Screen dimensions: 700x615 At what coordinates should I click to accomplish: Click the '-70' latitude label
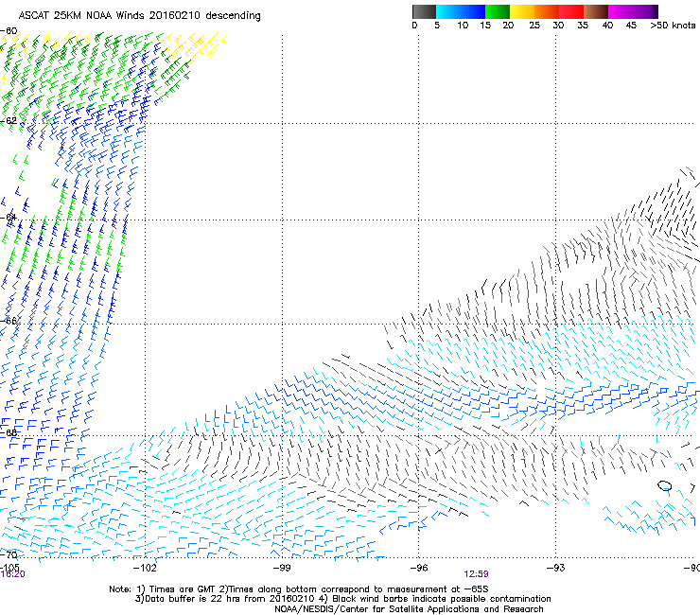click(9, 555)
